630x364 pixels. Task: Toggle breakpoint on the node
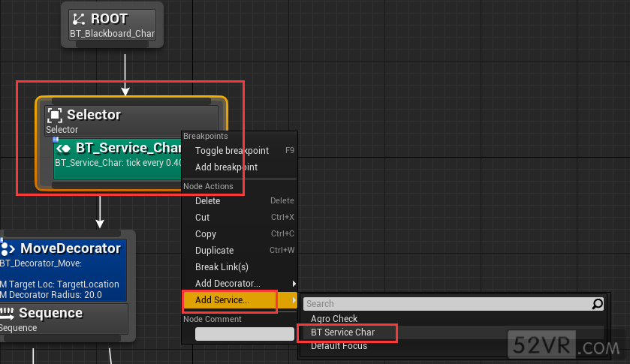(231, 151)
